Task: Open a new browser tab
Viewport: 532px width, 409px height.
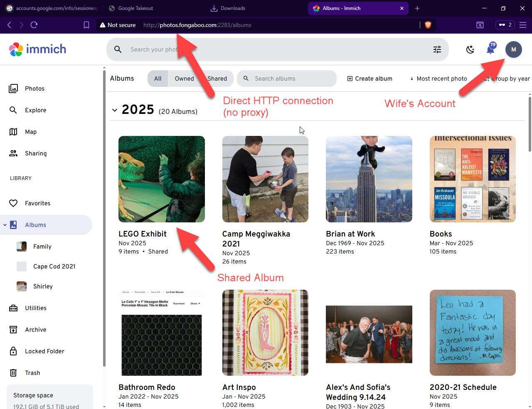Action: click(x=417, y=8)
